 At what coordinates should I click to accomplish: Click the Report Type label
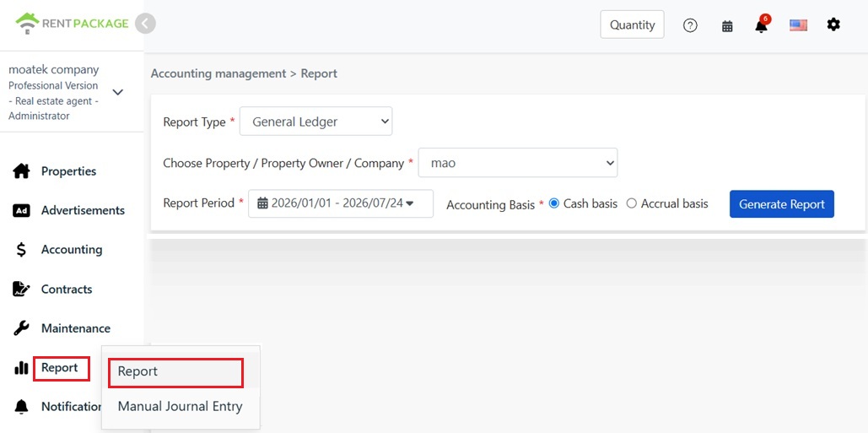tap(194, 122)
